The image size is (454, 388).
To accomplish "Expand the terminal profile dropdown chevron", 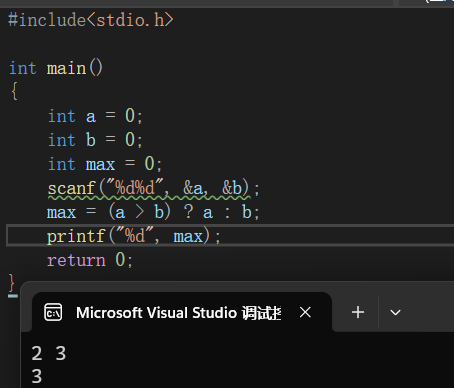I will click(x=395, y=313).
